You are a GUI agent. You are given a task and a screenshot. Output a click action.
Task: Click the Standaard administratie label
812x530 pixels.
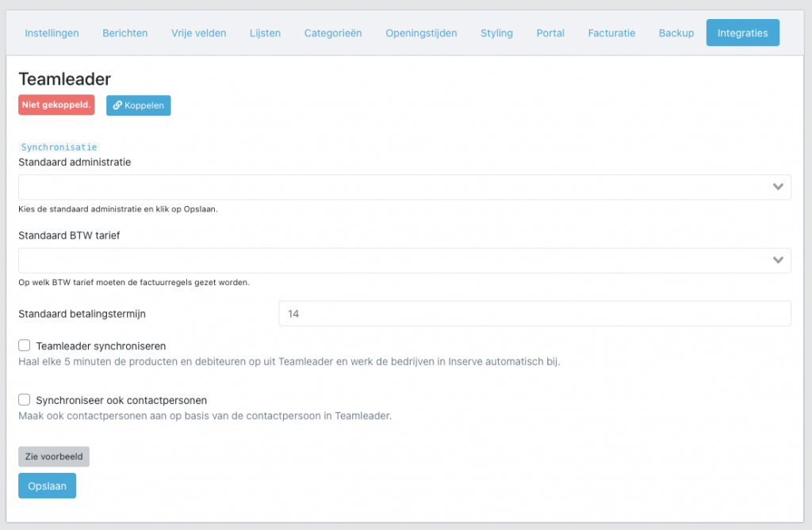pyautogui.click(x=75, y=162)
